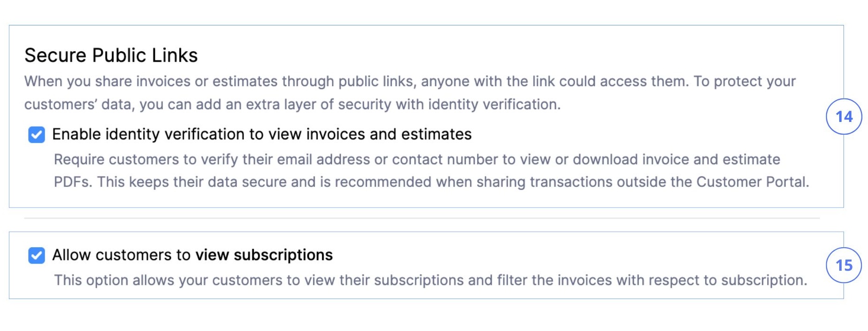Click the circled number 15 badge
Viewport: 868px width, 331px height.
pyautogui.click(x=844, y=265)
